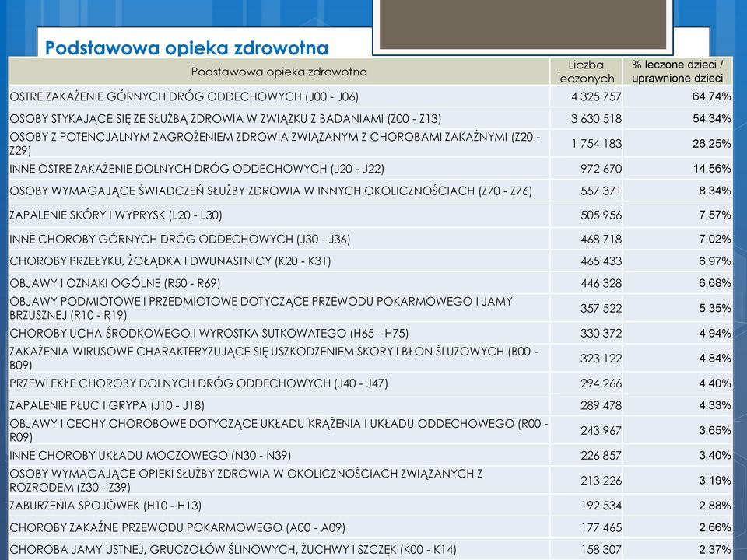Click the value 972 670
The height and width of the screenshot is (560, 747).
[x=601, y=169]
